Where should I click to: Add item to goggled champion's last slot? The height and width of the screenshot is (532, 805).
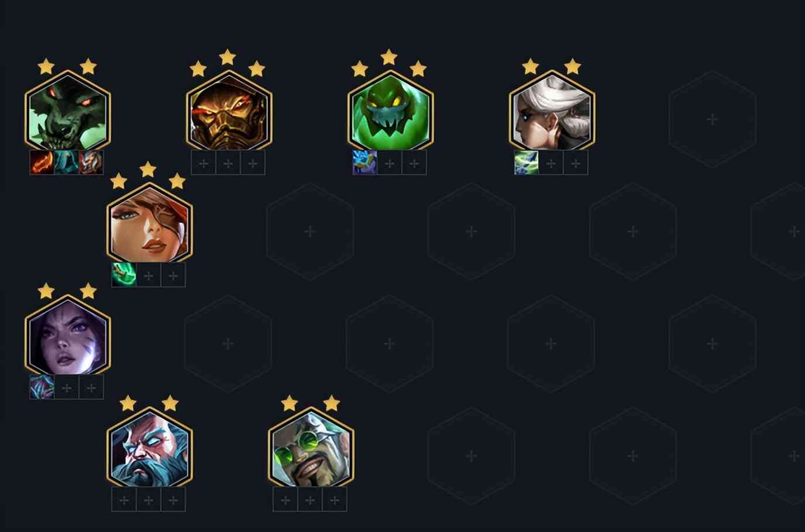coord(335,500)
